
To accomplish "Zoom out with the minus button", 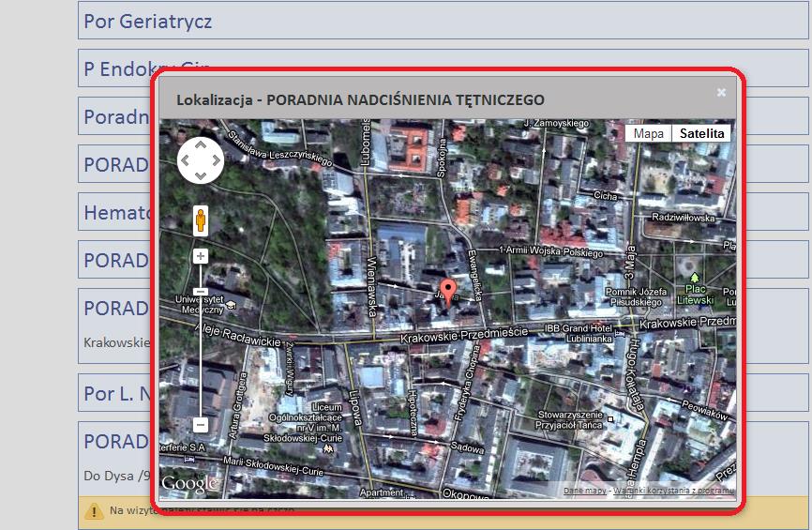I will pyautogui.click(x=201, y=425).
